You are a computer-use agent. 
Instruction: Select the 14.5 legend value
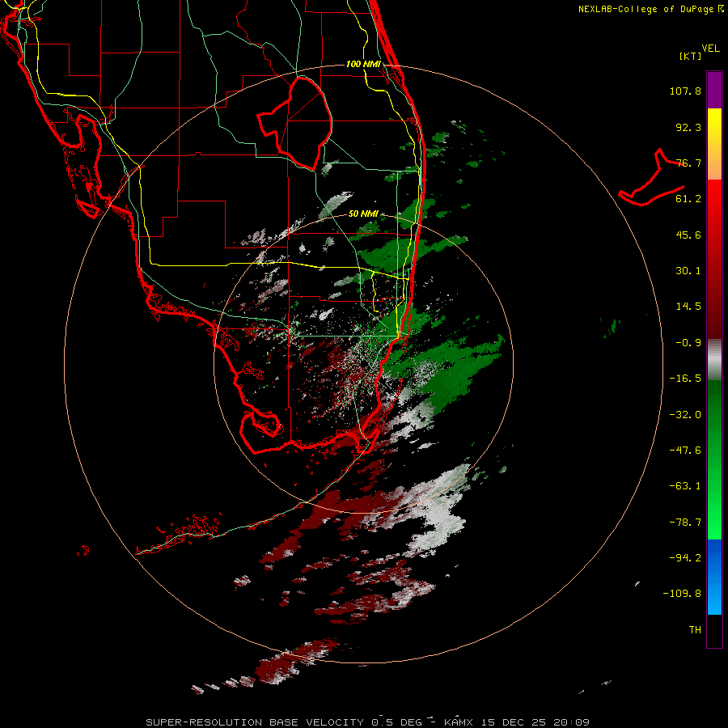coord(688,307)
